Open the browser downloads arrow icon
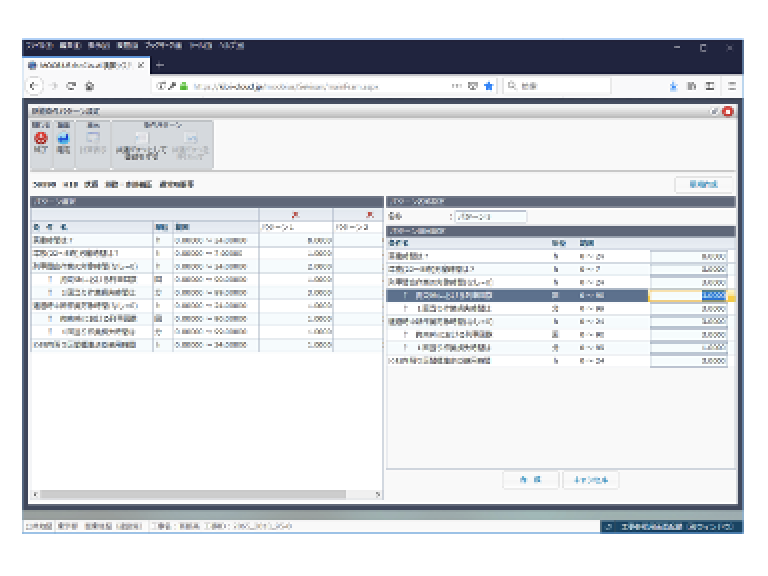Screen dimensions: 768x576 pyautogui.click(x=673, y=86)
